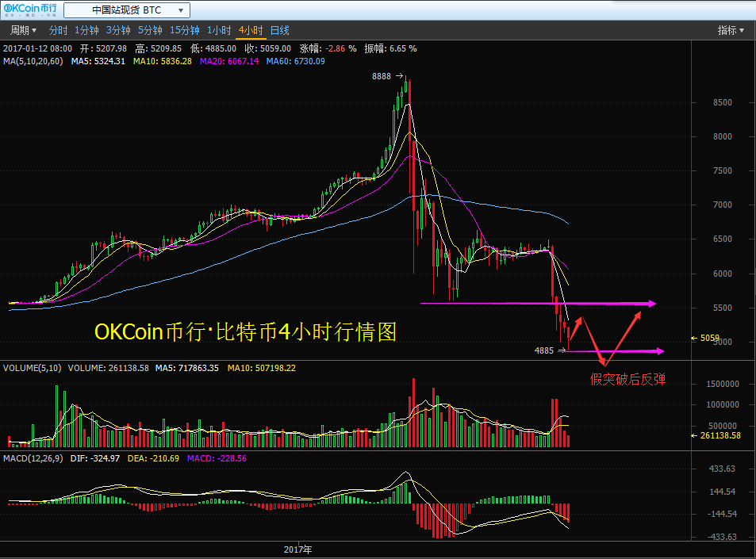
Task: Click the 8000 price axis label
Action: 722,137
